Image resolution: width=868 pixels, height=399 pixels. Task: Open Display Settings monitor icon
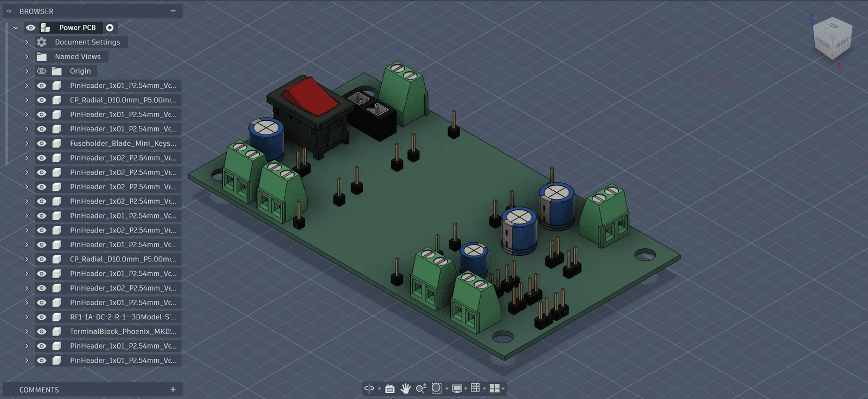click(457, 388)
